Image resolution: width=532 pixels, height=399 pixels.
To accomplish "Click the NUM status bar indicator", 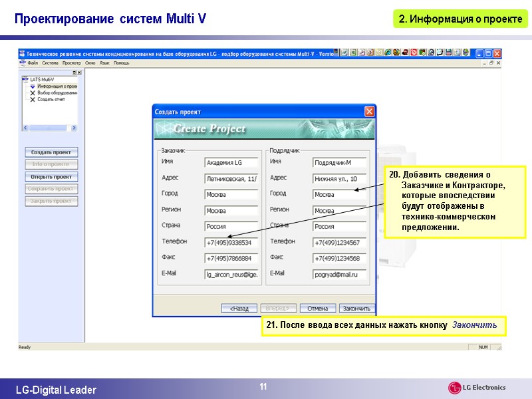I will click(x=483, y=347).
